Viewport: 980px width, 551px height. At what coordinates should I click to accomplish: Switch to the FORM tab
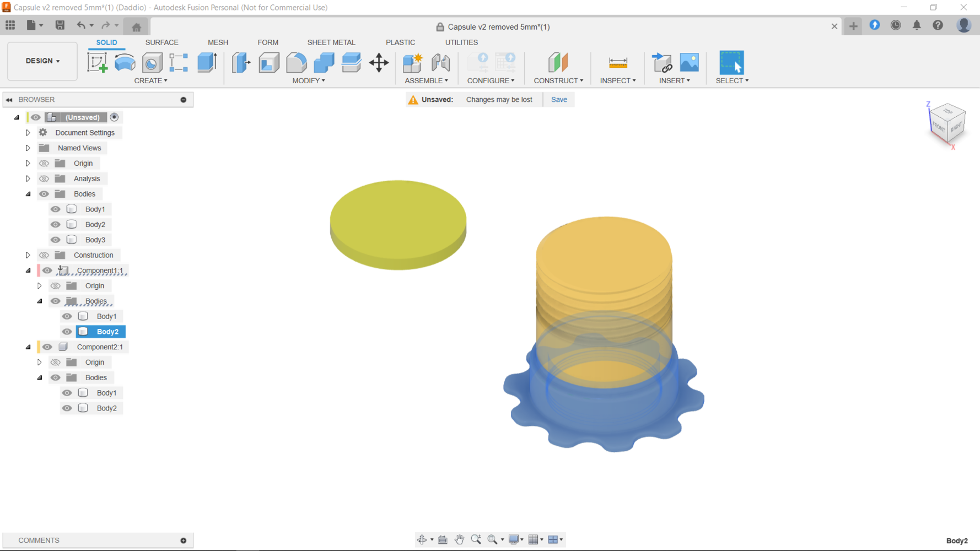click(268, 42)
